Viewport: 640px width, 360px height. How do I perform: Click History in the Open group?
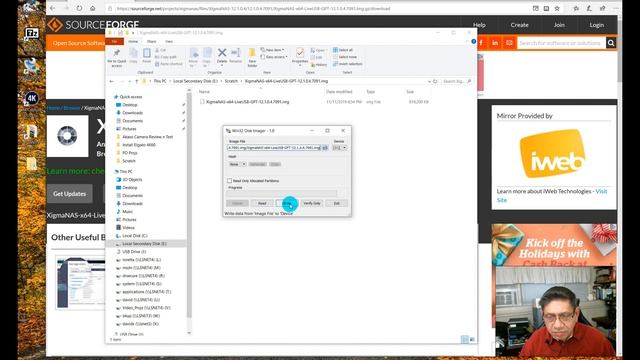point(319,64)
